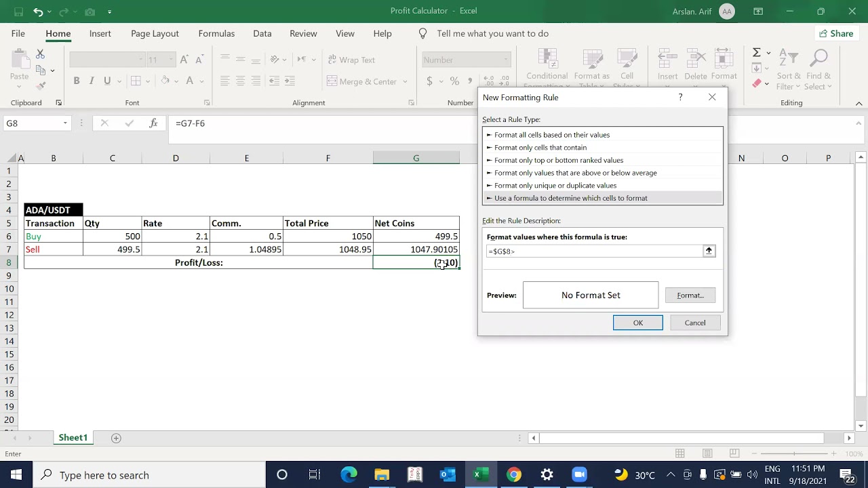868x488 pixels.
Task: Toggle Bold formatting button
Action: click(x=77, y=81)
